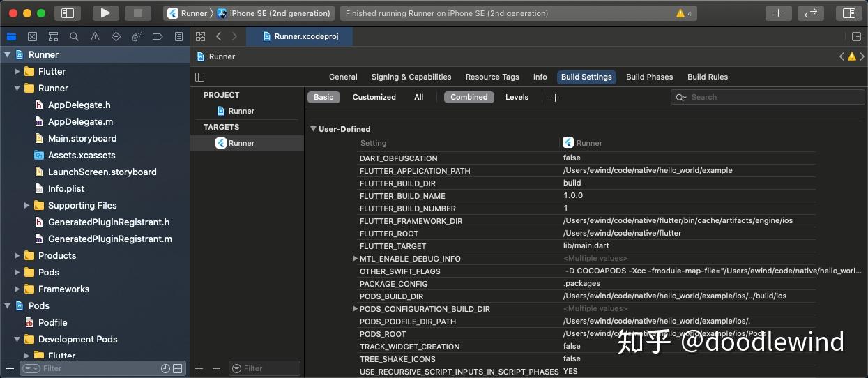The width and height of the screenshot is (868, 378).
Task: Open the Find navigator magnifier icon
Action: click(x=74, y=37)
